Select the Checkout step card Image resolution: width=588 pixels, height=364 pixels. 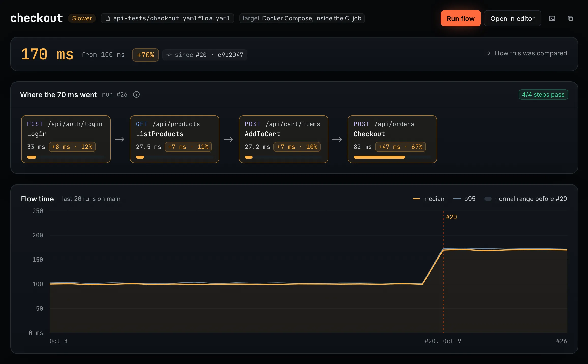click(x=392, y=139)
